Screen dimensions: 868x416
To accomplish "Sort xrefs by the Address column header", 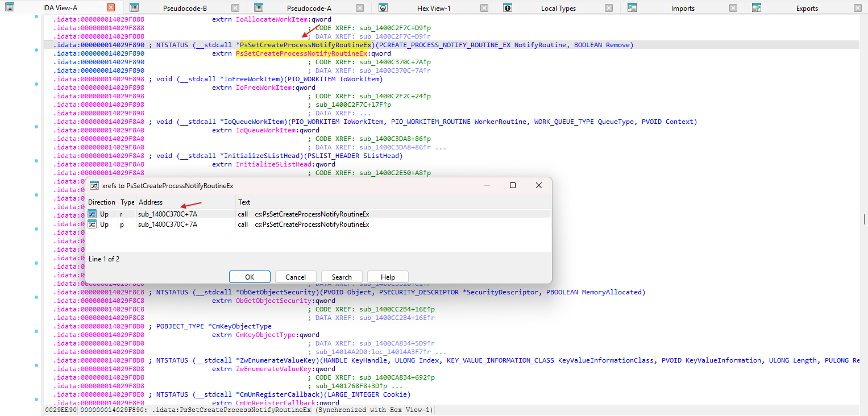I will coord(186,202).
